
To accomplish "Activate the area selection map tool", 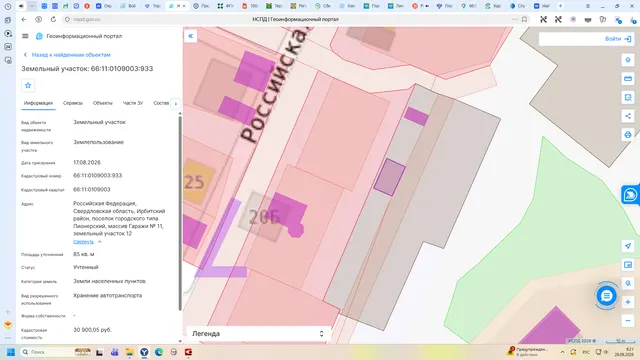I will 628,97.
